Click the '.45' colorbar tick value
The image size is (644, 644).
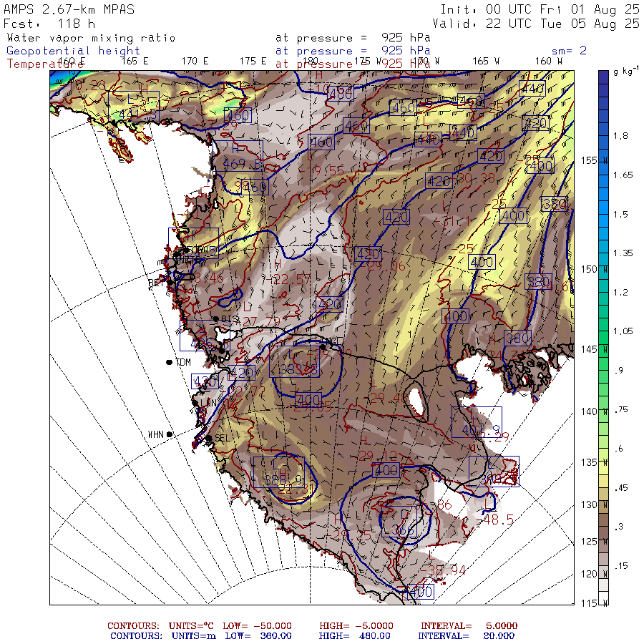pos(621,488)
